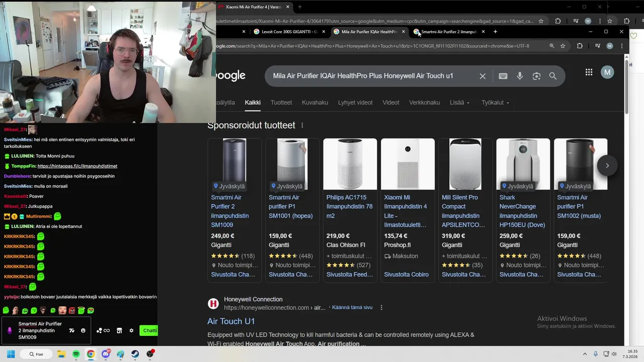The image size is (644, 362).
Task: Open the Google apps grid
Action: click(589, 72)
